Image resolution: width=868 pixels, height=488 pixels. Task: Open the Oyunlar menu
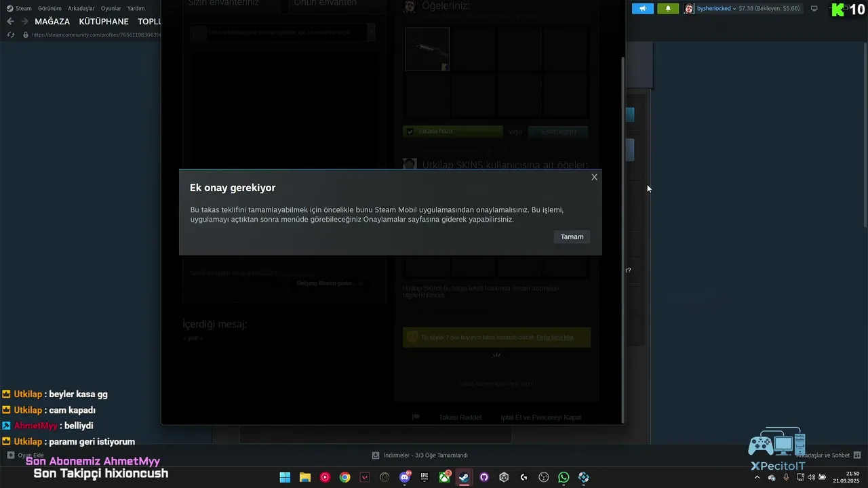[x=111, y=9]
